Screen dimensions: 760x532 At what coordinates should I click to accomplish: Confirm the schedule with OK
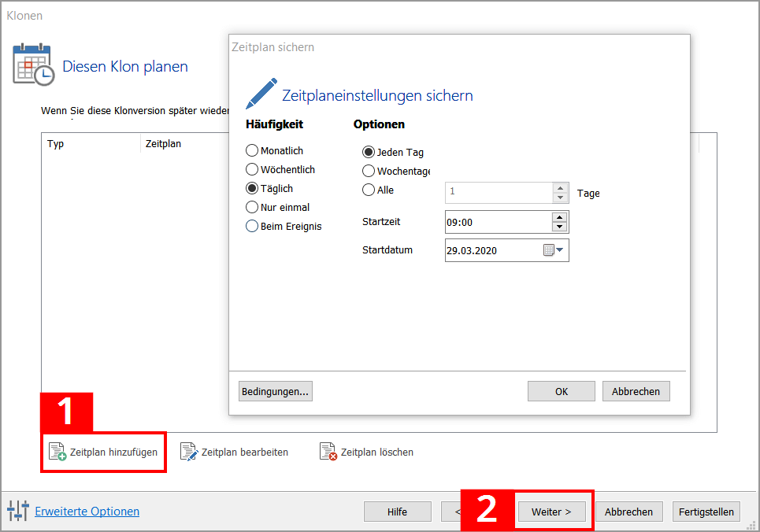[x=562, y=391]
